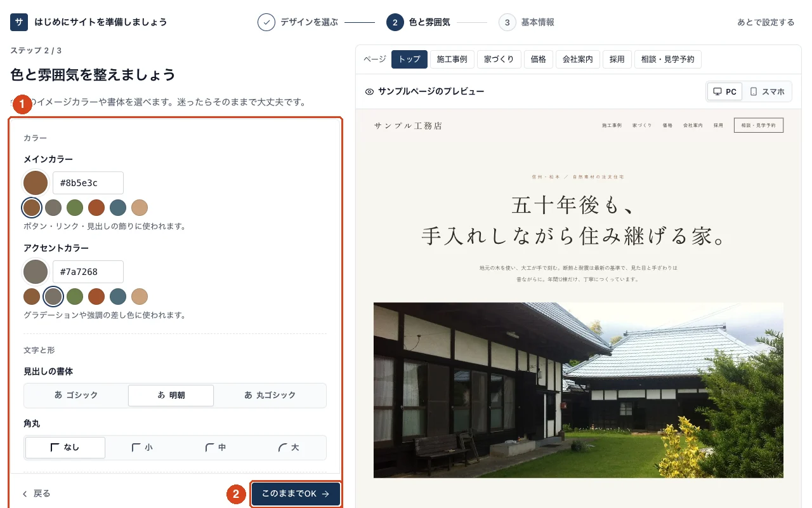This screenshot has width=812, height=508.
Task: Click the outlined 相談・見学予約 button in the preview header
Action: (x=759, y=125)
